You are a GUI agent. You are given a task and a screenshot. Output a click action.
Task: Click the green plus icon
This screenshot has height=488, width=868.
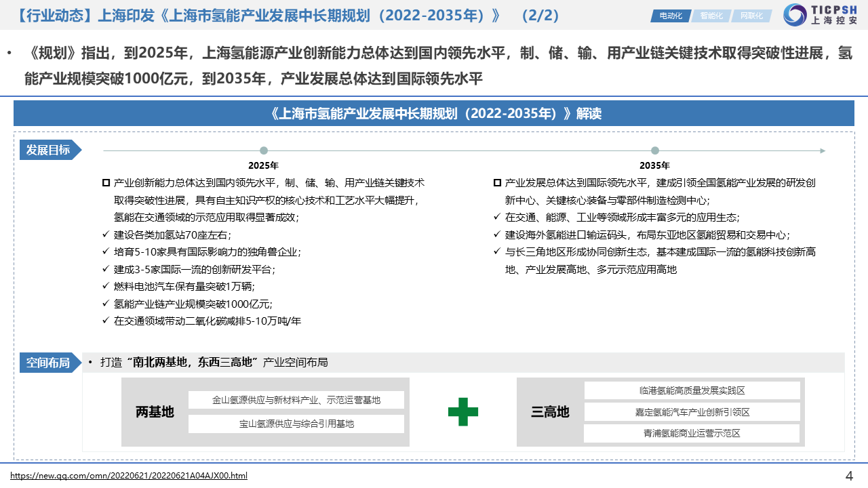click(462, 411)
